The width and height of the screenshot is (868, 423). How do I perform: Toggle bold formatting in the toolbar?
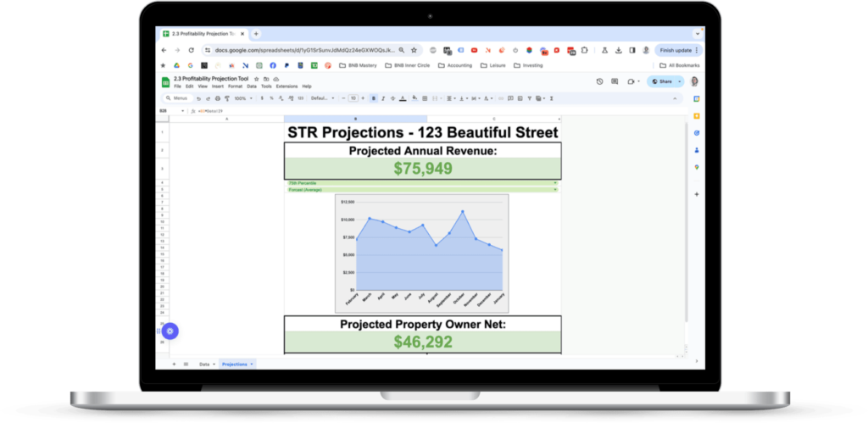[x=373, y=98]
